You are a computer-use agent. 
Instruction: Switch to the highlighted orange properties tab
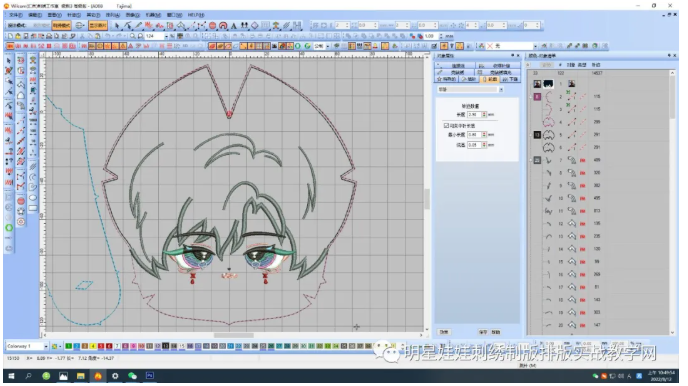[x=490, y=79]
